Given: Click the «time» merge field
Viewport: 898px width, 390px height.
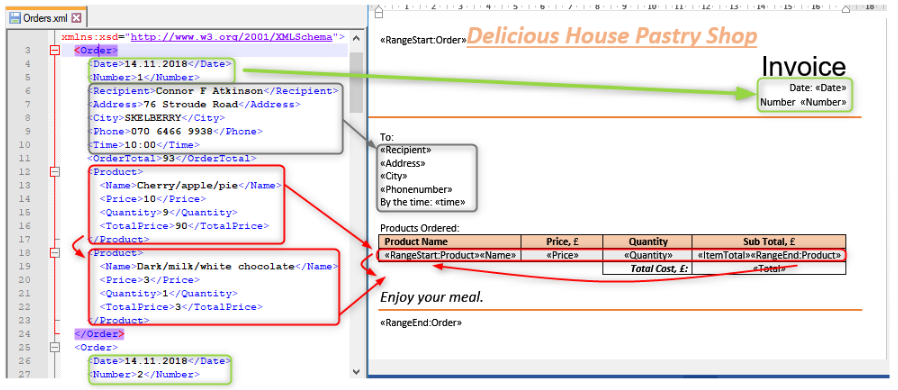Looking at the screenshot, I should click(450, 202).
